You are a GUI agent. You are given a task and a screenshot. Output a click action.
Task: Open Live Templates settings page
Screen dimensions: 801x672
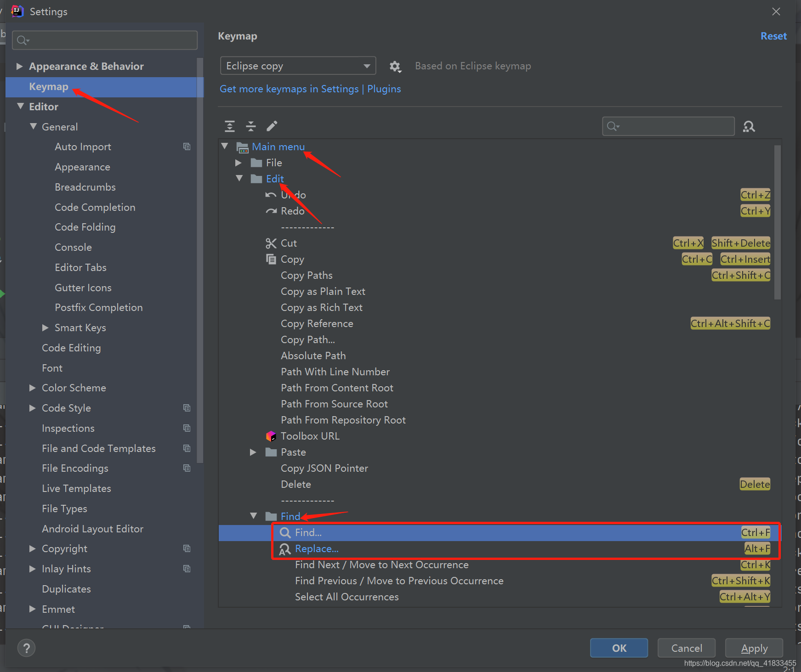coord(76,488)
